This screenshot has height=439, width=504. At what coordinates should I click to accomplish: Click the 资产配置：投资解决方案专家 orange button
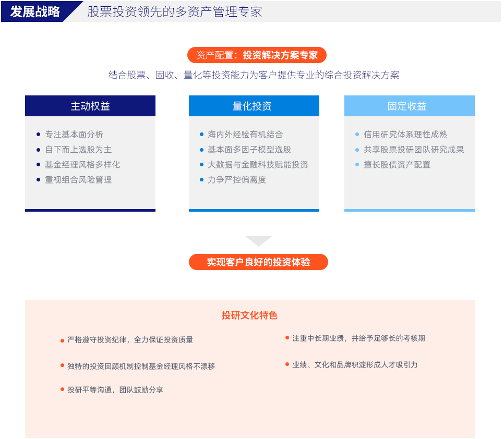click(x=257, y=55)
